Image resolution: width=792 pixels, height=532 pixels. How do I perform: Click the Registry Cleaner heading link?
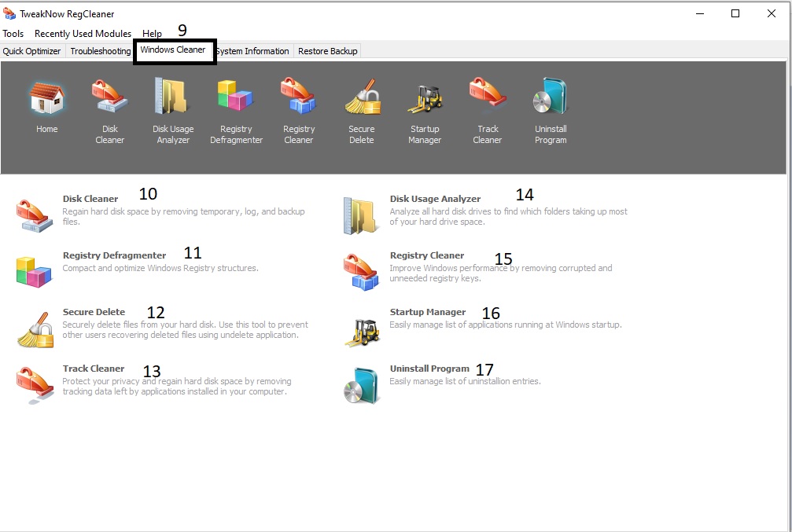[x=427, y=255]
